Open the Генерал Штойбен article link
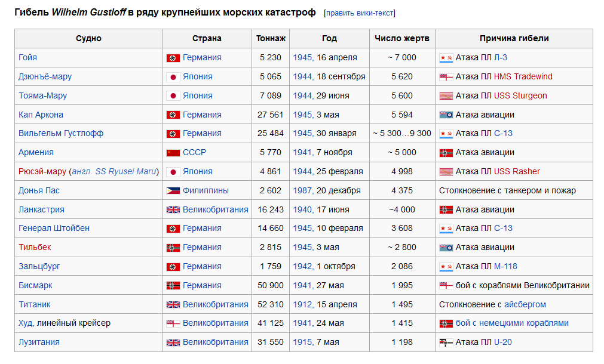Image resolution: width=604 pixels, height=364 pixels. coord(54,228)
